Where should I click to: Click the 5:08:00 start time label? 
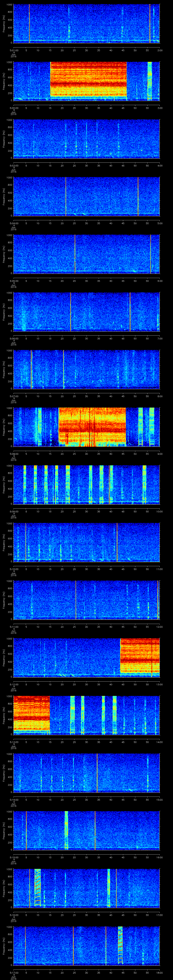click(x=14, y=454)
